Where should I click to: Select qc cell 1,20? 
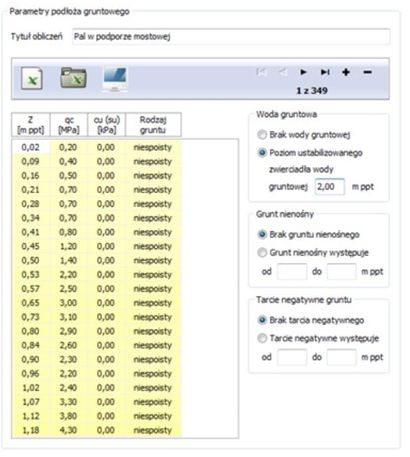[x=68, y=246]
